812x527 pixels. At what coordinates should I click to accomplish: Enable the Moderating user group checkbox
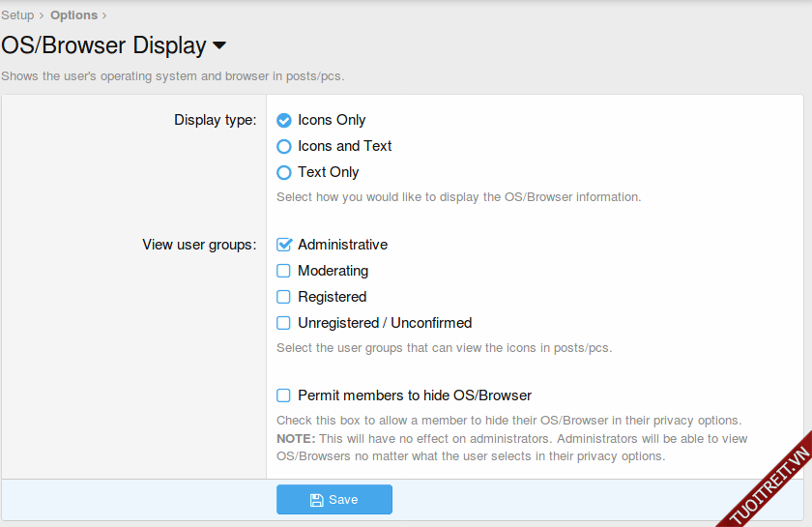[284, 272]
